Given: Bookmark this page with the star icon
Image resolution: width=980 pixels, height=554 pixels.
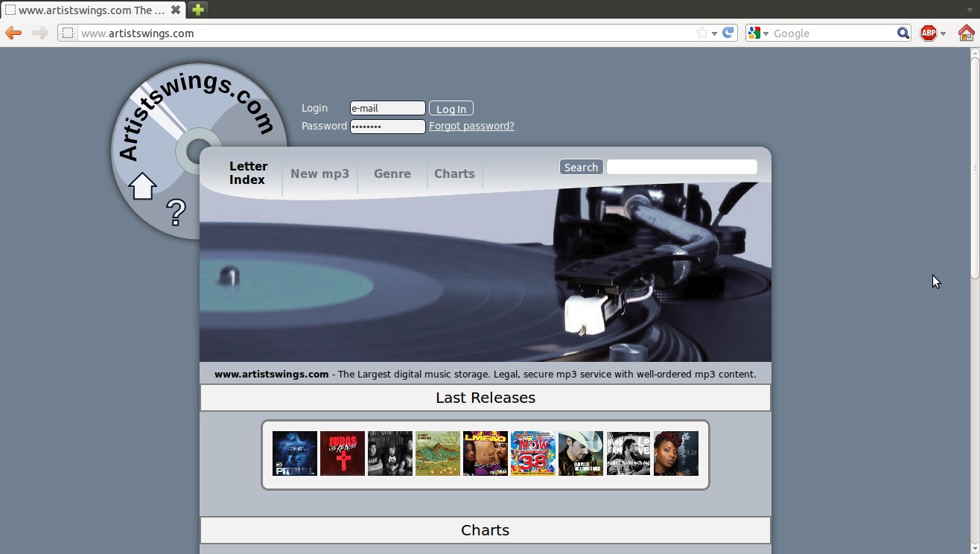Looking at the screenshot, I should coord(701,33).
